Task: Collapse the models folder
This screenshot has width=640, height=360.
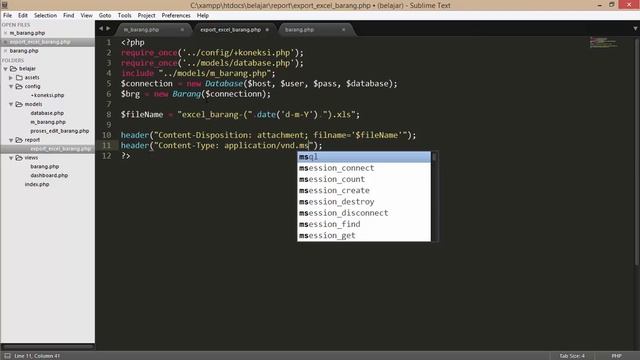Action: [x=11, y=104]
